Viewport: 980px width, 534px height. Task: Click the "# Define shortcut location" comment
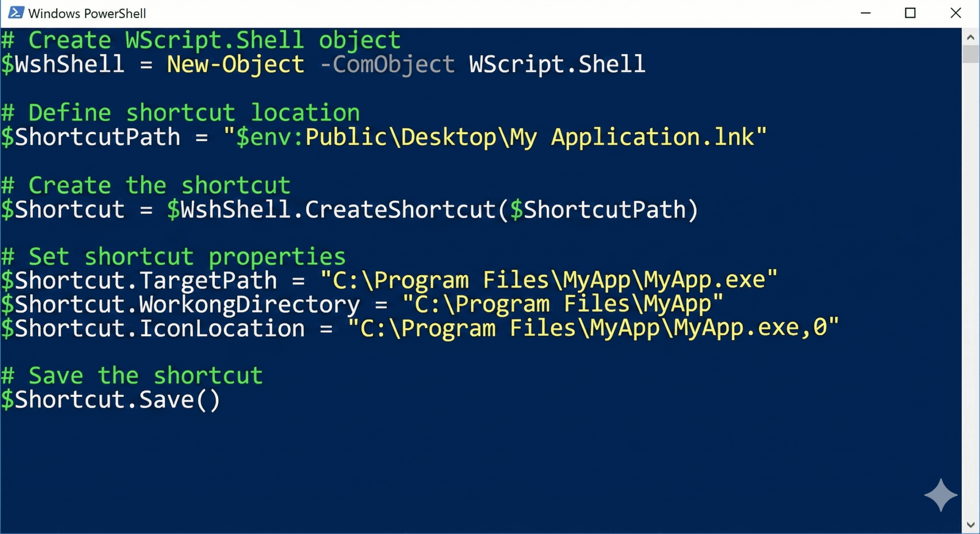(x=180, y=113)
